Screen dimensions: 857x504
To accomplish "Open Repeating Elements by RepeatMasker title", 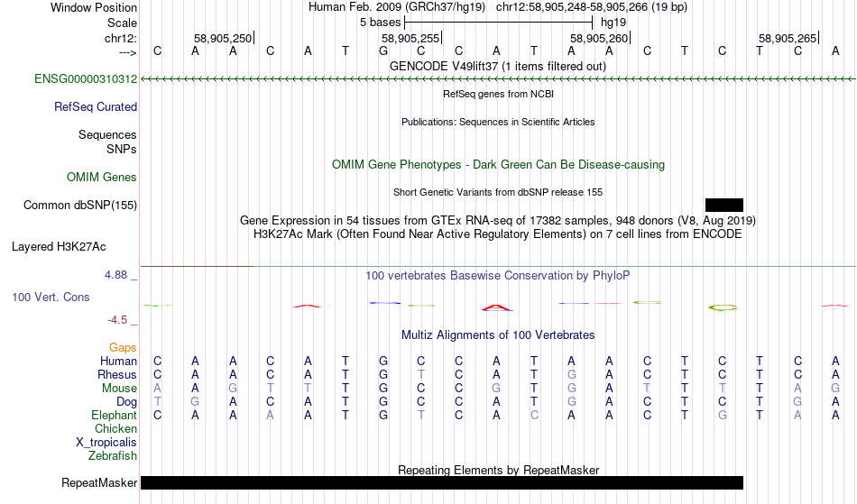I will (x=499, y=470).
